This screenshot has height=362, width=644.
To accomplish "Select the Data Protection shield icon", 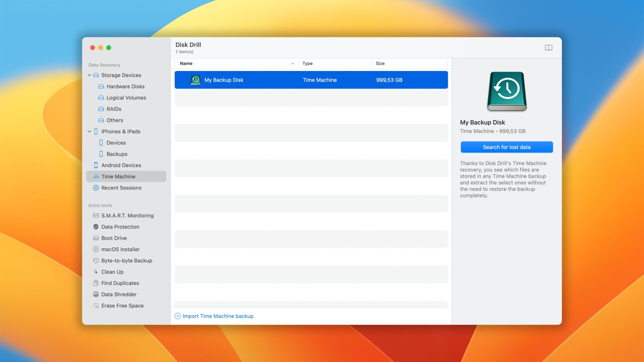I will click(x=96, y=227).
